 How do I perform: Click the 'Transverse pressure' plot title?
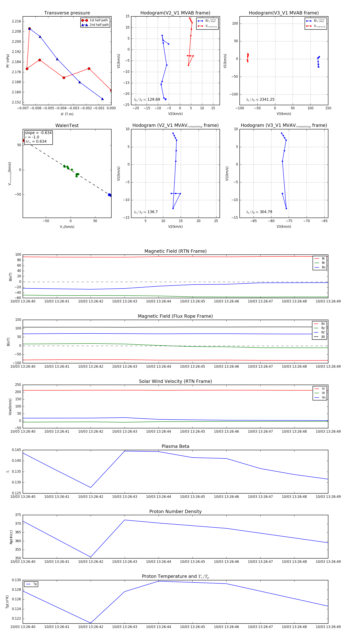tap(67, 13)
